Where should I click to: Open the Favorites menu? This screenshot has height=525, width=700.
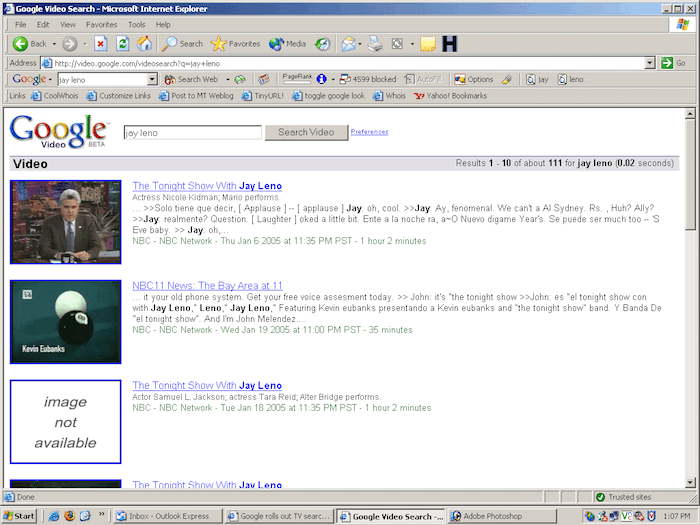(x=101, y=24)
